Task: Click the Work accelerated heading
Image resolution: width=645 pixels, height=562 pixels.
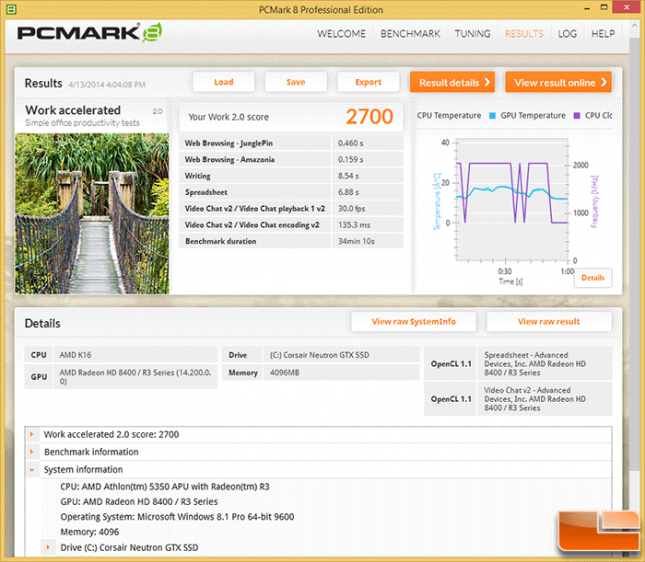Action: click(x=73, y=110)
